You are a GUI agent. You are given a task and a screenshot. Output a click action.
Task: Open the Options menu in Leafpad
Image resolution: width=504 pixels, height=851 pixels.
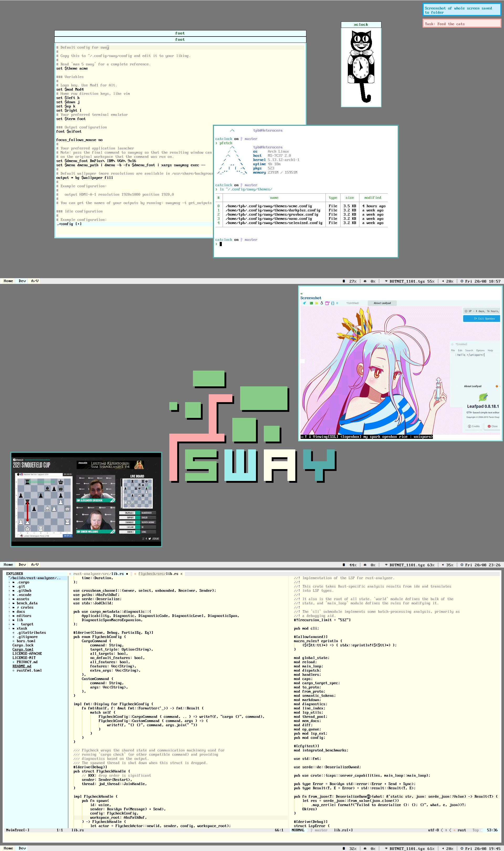480,350
